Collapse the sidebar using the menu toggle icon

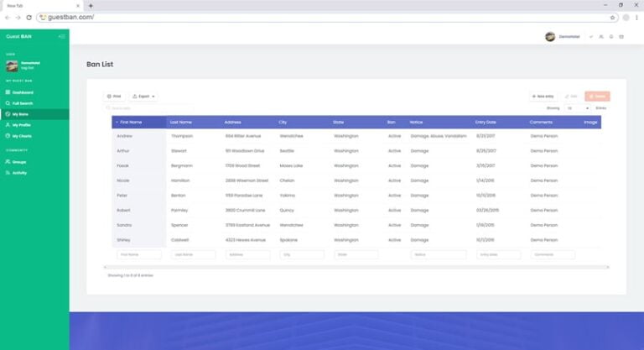click(61, 37)
